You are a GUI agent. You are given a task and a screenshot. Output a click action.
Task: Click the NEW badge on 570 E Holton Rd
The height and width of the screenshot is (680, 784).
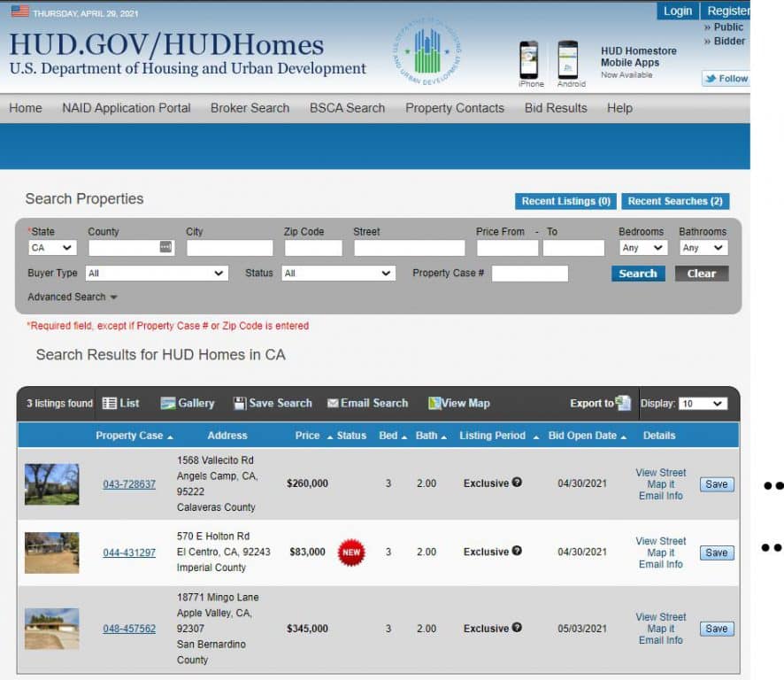351,552
